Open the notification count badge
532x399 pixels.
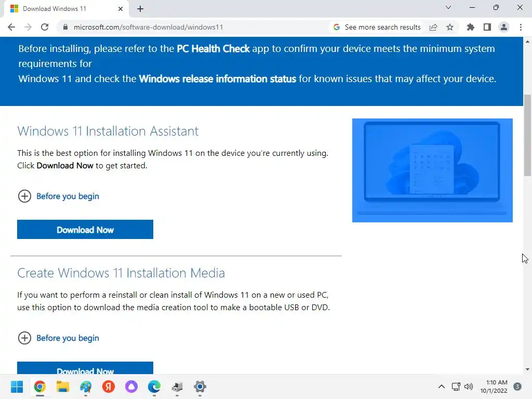pos(517,387)
